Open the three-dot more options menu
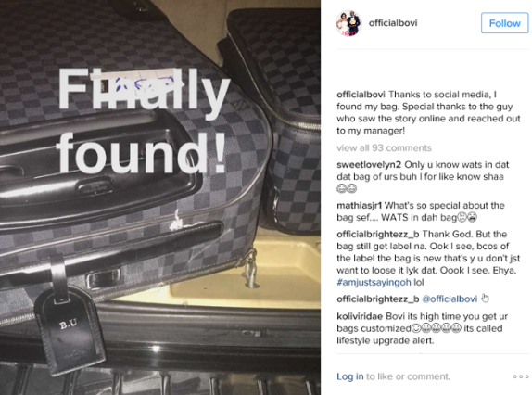 pos(521,376)
